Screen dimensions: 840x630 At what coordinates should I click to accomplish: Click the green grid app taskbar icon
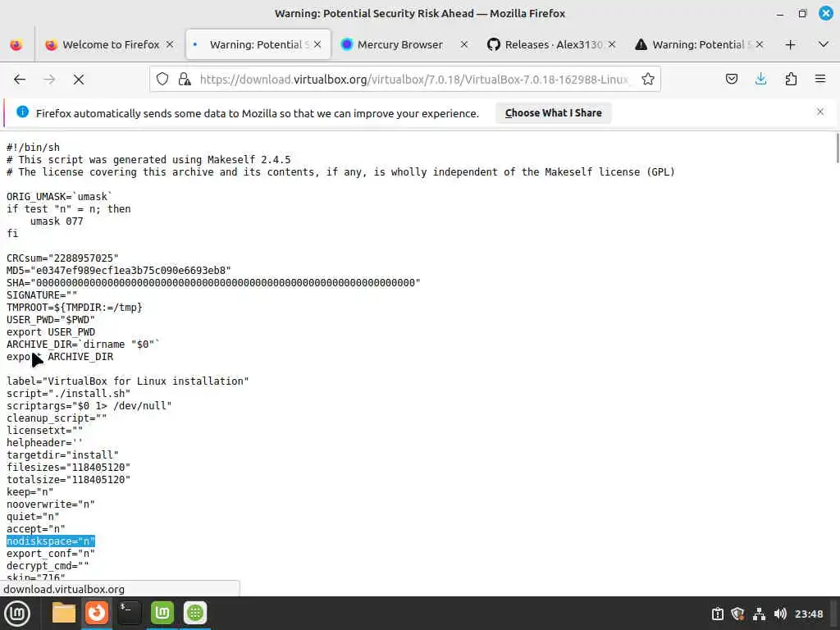pyautogui.click(x=195, y=613)
